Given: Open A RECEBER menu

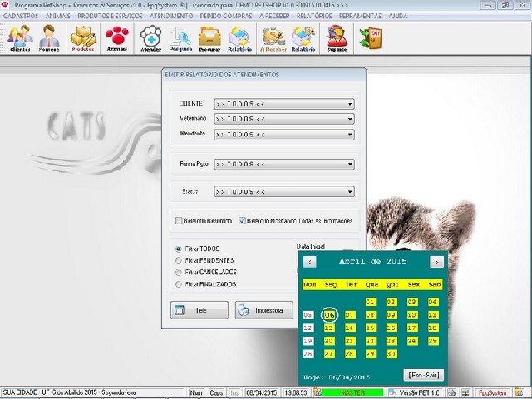Looking at the screenshot, I should [x=274, y=16].
